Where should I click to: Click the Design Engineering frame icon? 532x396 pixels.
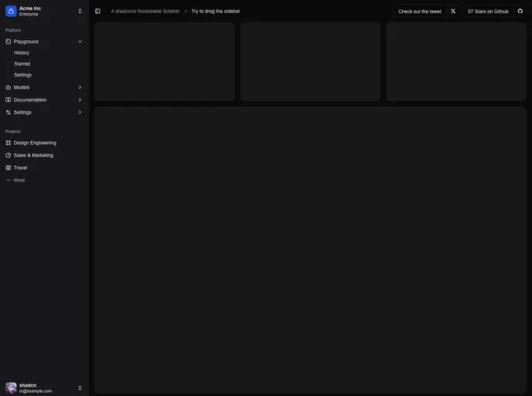click(x=9, y=142)
